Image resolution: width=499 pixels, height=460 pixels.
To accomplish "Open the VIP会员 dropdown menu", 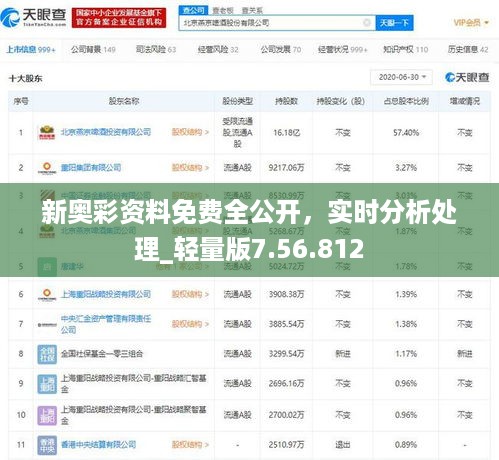I will coord(471,23).
